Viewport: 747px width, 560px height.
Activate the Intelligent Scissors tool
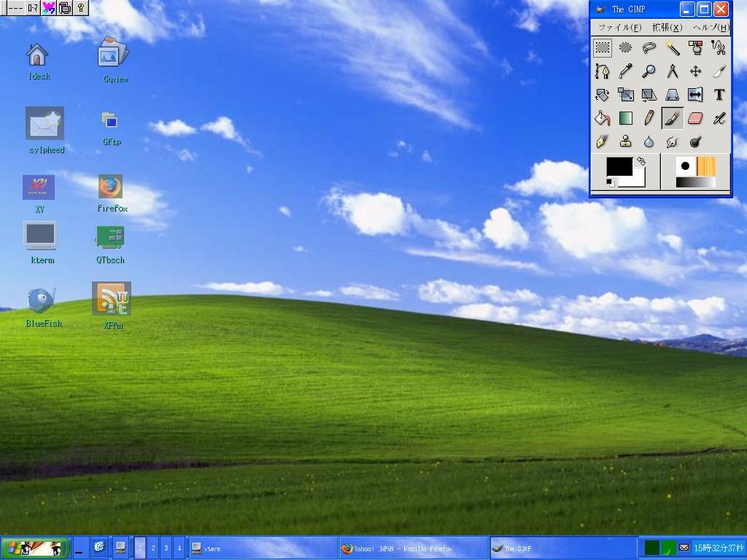click(x=719, y=47)
